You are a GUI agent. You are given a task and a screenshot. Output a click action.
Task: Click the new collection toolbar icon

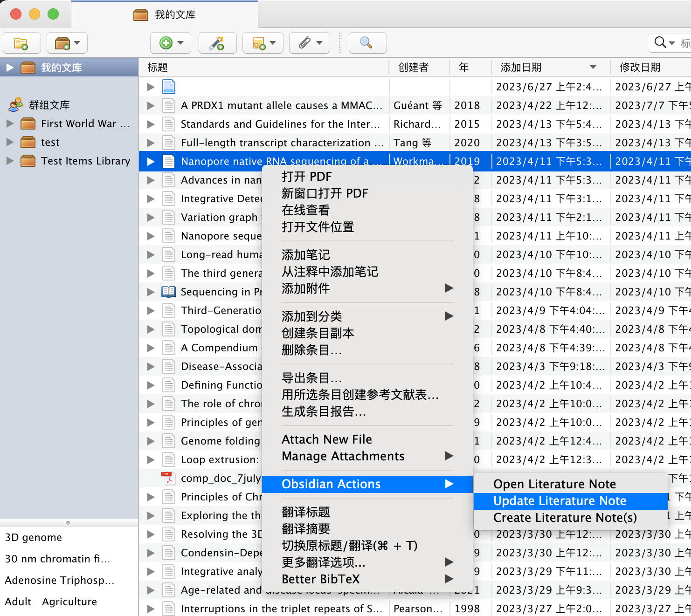click(x=21, y=43)
